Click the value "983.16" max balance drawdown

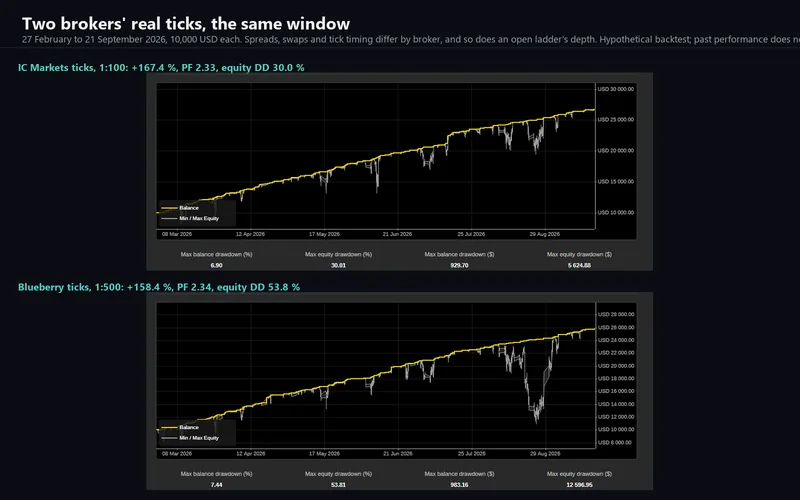pos(459,485)
